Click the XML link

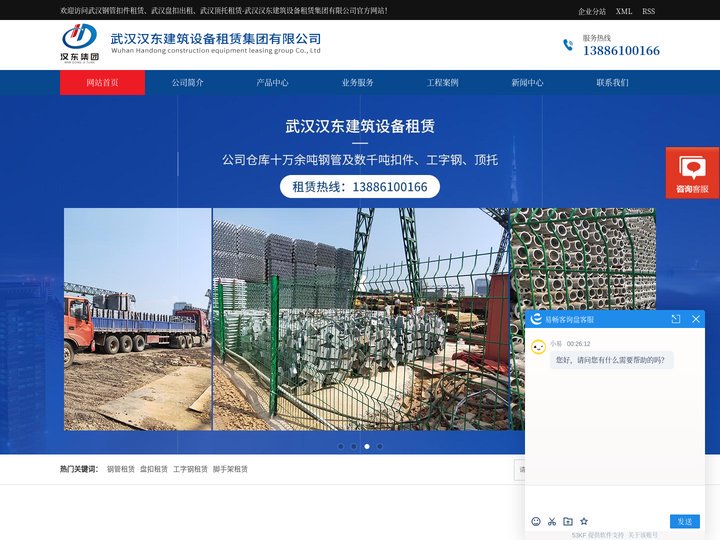(x=624, y=11)
